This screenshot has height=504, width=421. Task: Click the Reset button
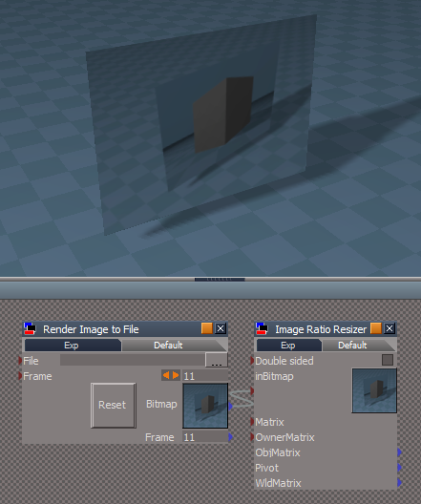coord(113,405)
